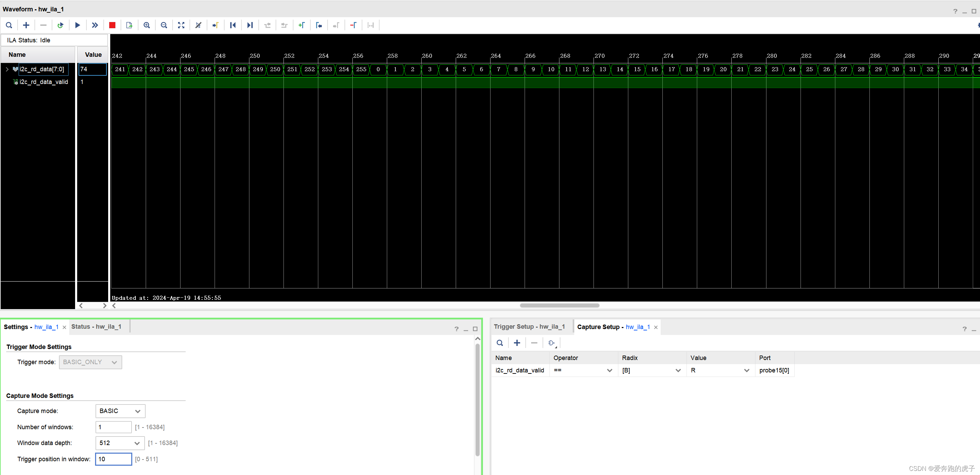Viewport: 980px width, 475px height.
Task: Click next marker icon
Action: click(x=336, y=25)
